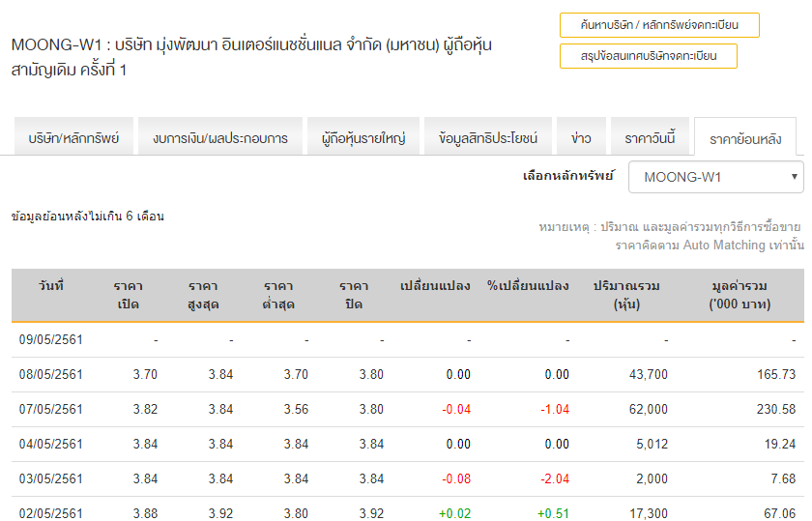Click the red change value -0.04
812x521 pixels.
point(456,409)
